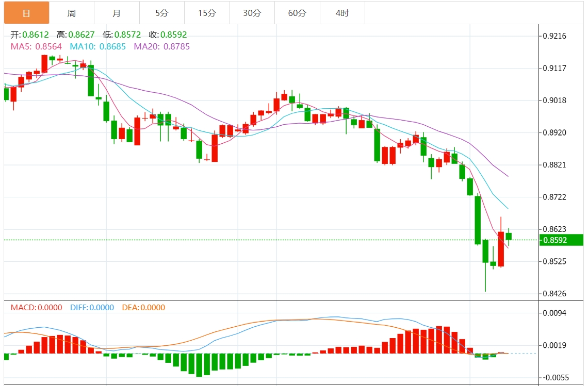
Task: Switch to the 周 weekly tab
Action: (72, 13)
